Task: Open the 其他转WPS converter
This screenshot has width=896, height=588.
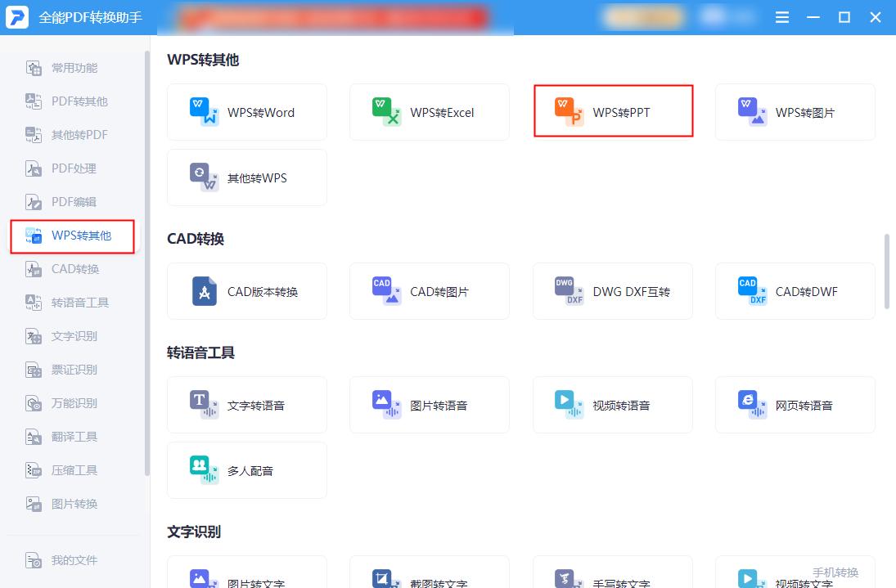Action: click(x=246, y=177)
